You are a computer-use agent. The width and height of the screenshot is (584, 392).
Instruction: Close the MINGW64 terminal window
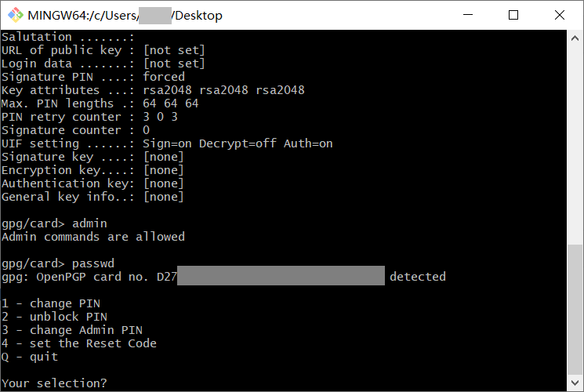tap(560, 15)
